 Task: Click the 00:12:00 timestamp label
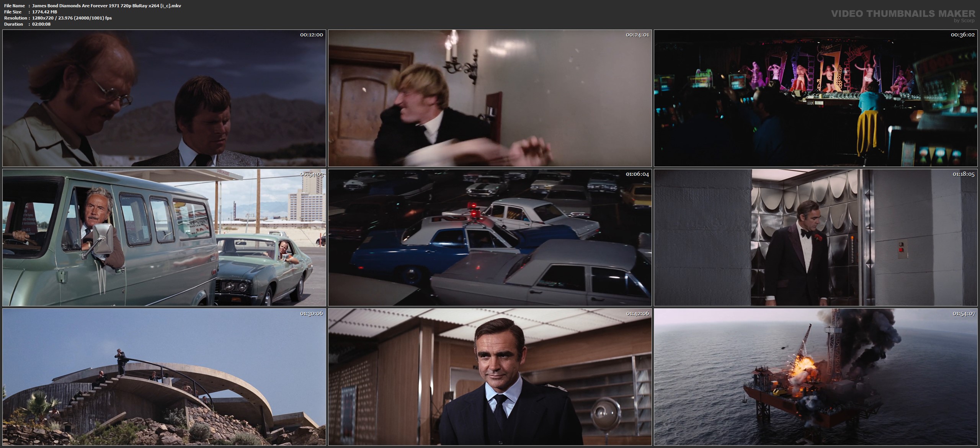311,34
